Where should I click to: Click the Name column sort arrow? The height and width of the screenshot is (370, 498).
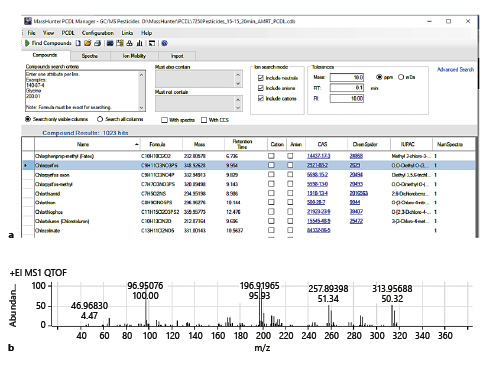(x=136, y=144)
